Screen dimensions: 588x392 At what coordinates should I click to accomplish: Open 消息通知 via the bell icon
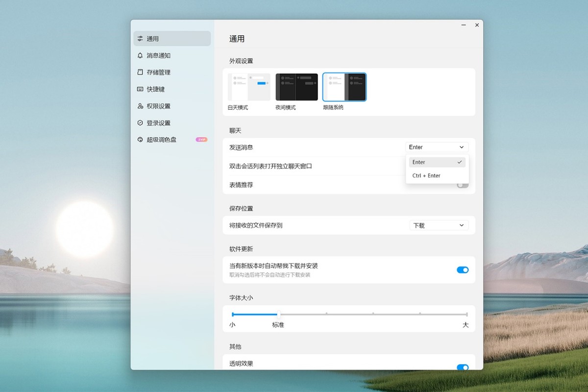click(141, 55)
